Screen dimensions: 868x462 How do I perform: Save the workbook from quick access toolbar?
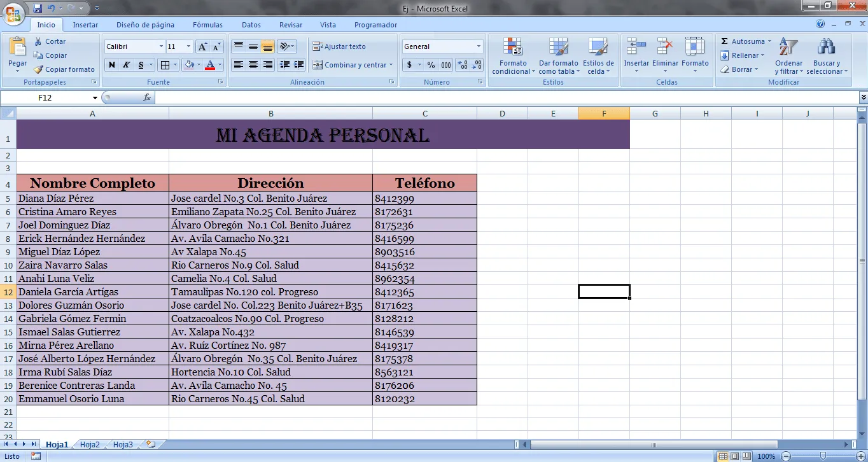[x=38, y=8]
